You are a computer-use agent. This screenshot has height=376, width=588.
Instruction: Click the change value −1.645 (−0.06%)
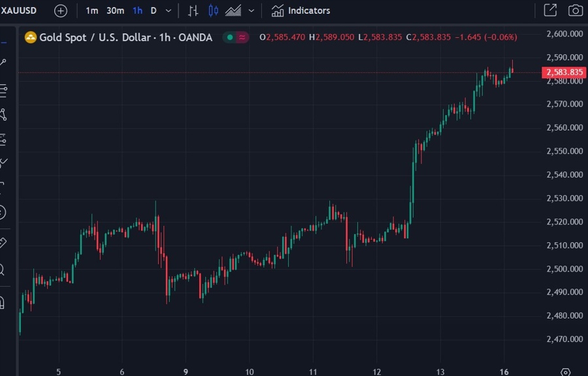tap(486, 37)
